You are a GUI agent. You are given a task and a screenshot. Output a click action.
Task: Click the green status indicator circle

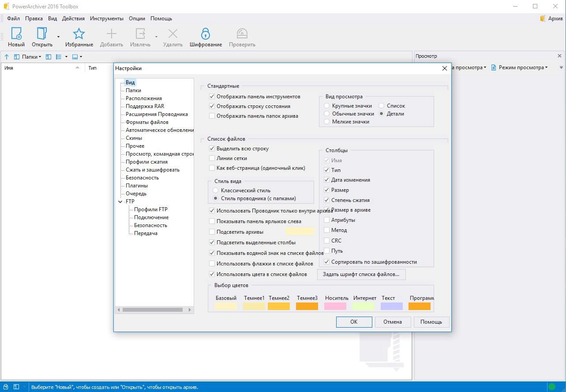pyautogui.click(x=552, y=387)
